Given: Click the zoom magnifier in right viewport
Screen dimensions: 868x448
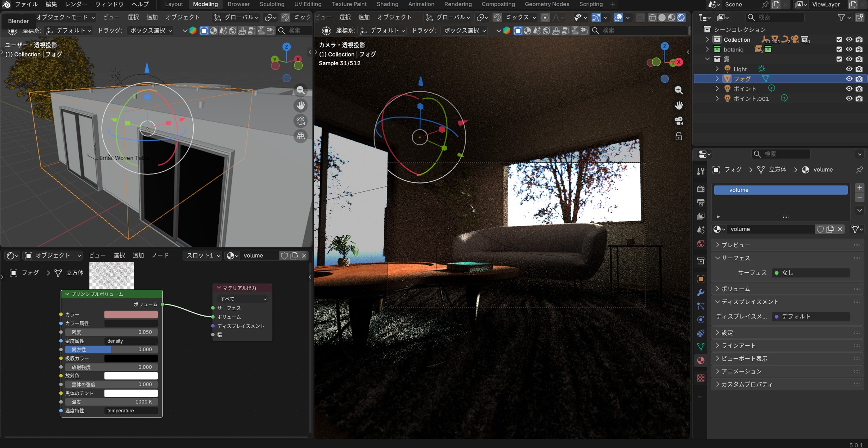Looking at the screenshot, I should (679, 90).
